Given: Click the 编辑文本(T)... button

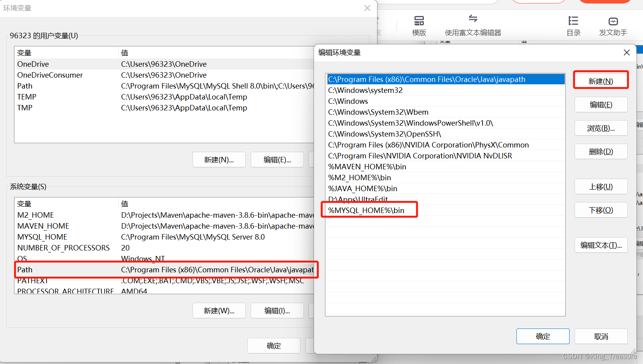Looking at the screenshot, I should (x=601, y=245).
